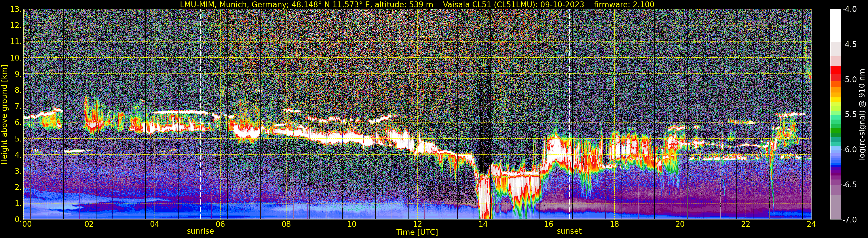Click the '13.' height axis tick label

pos(16,10)
